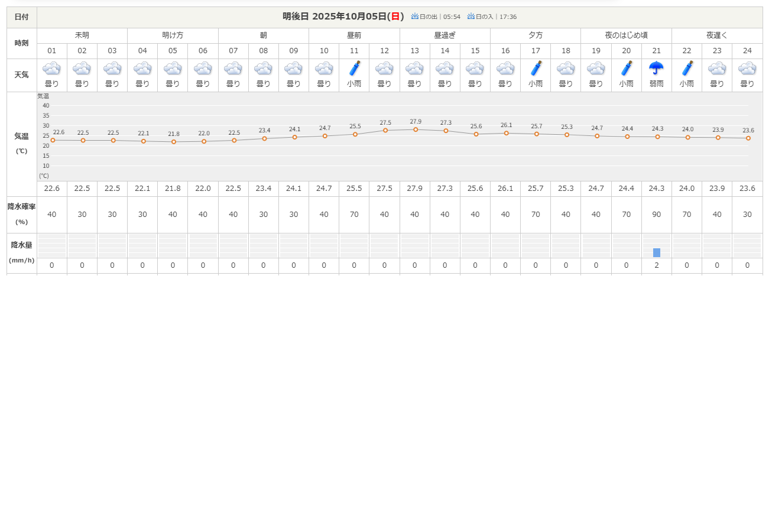Click the blue precipitation bar at hour 21
This screenshot has width=769, height=532.
click(657, 252)
